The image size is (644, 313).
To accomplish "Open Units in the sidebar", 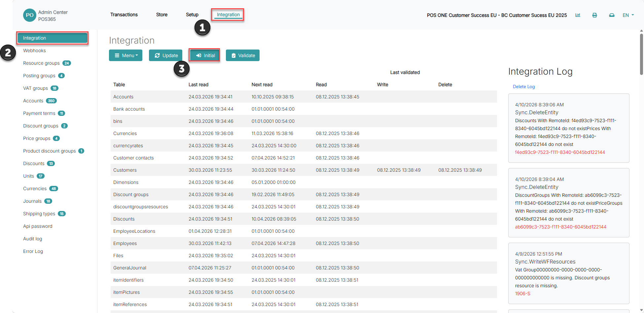I will click(28, 176).
